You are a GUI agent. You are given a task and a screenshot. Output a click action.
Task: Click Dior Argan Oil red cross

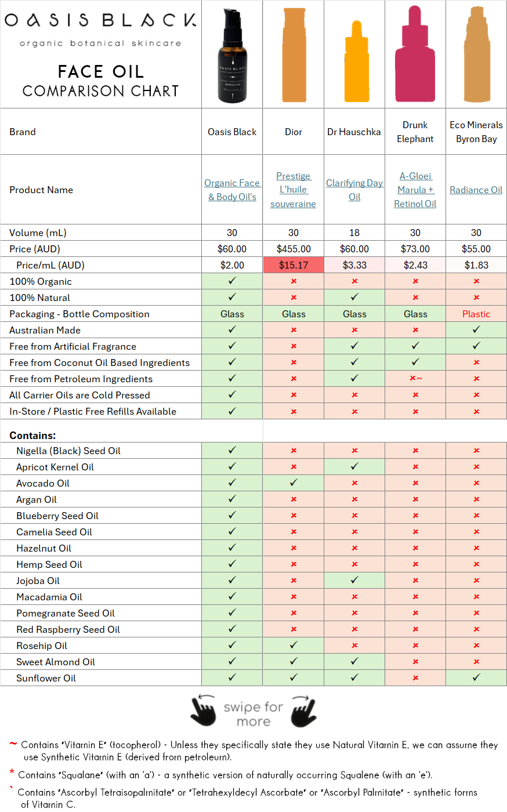[x=294, y=499]
